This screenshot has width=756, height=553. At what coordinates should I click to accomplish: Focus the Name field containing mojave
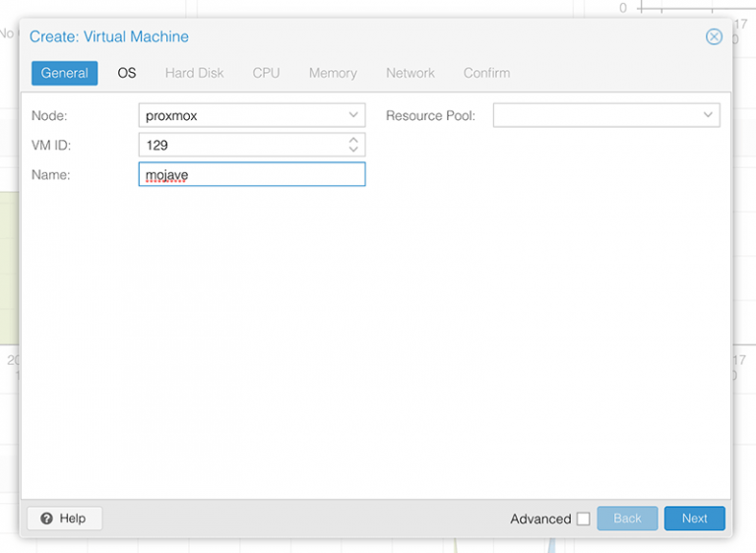[x=251, y=174]
